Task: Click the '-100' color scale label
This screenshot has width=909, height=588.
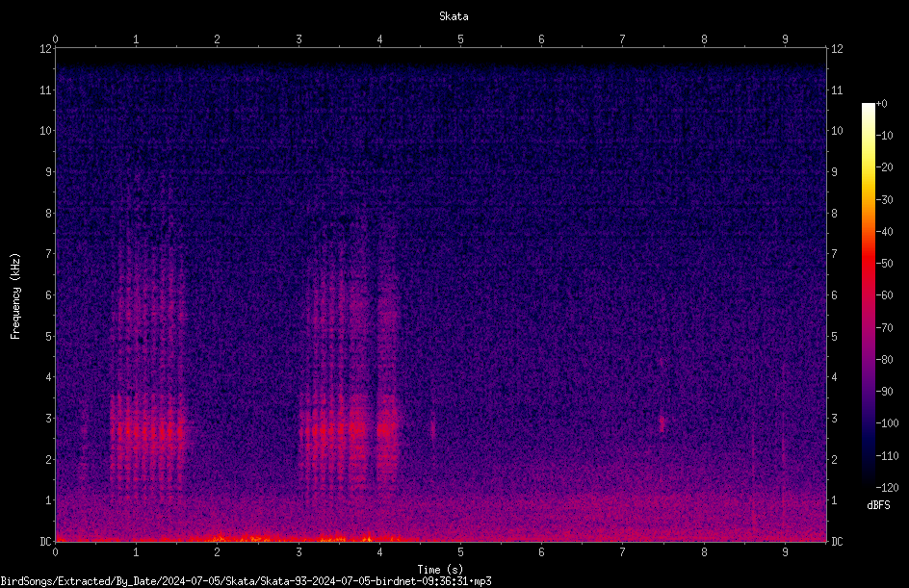Action: (x=888, y=423)
